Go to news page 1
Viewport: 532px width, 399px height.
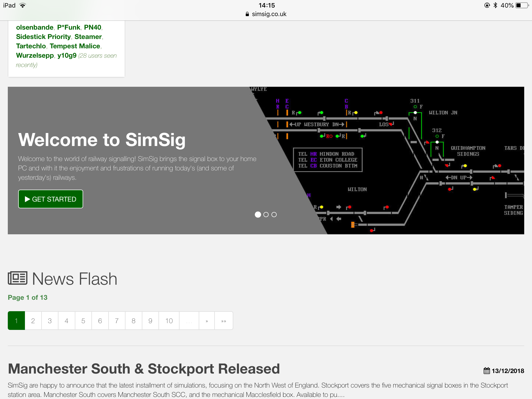pyautogui.click(x=16, y=321)
